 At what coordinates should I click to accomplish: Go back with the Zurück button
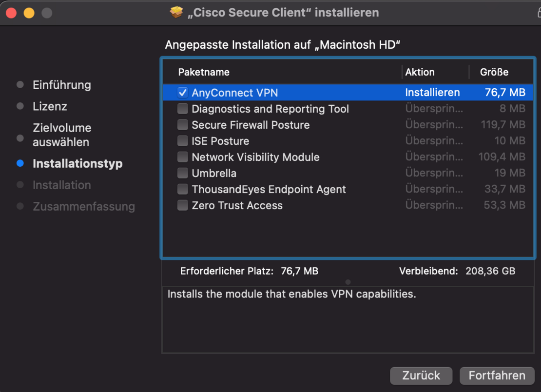click(421, 375)
